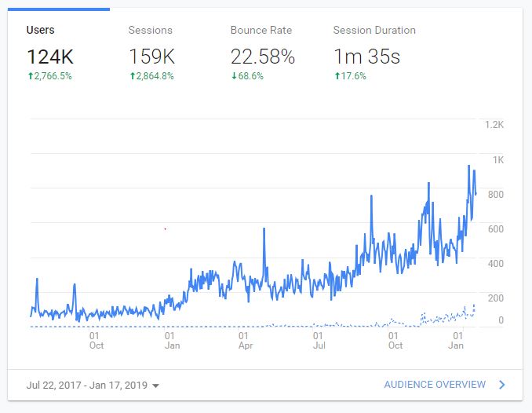Open the date range dropdown
532x413 pixels.
93,386
